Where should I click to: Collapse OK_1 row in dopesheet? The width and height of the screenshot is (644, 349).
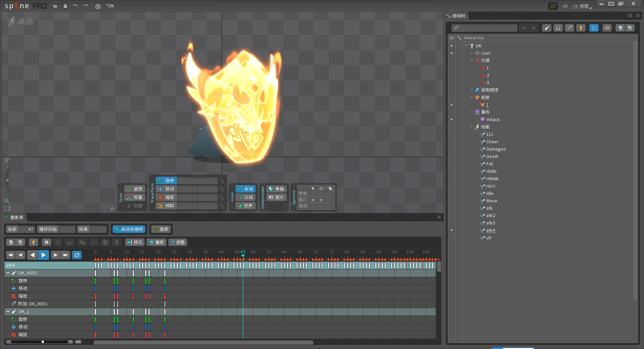[x=8, y=311]
